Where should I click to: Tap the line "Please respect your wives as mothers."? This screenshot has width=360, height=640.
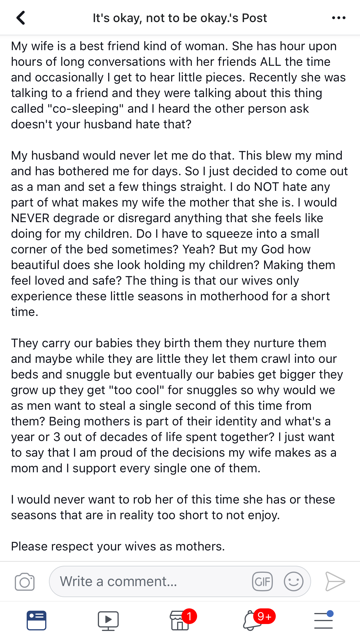tap(118, 546)
